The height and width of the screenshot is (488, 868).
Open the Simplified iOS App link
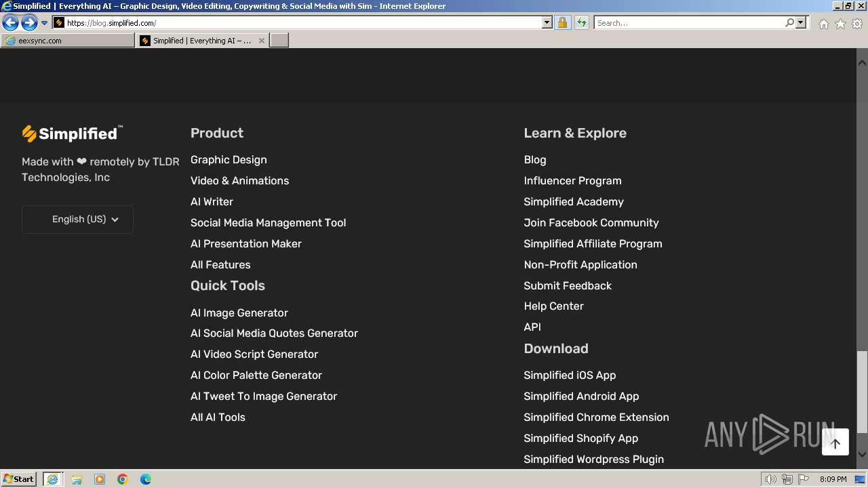click(x=570, y=375)
